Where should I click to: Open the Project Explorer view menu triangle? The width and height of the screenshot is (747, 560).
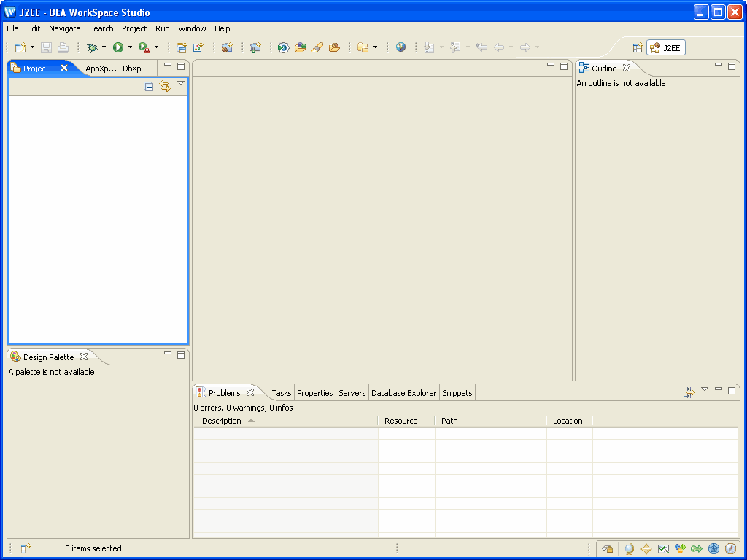[181, 83]
